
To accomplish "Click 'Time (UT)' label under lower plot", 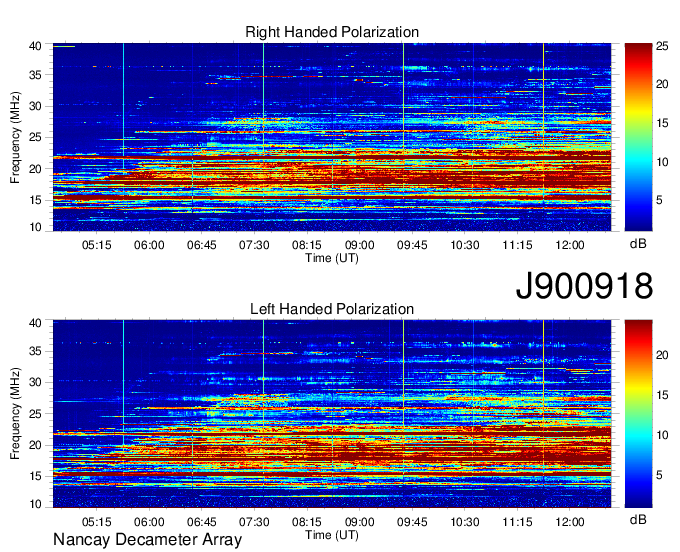I will tap(332, 535).
